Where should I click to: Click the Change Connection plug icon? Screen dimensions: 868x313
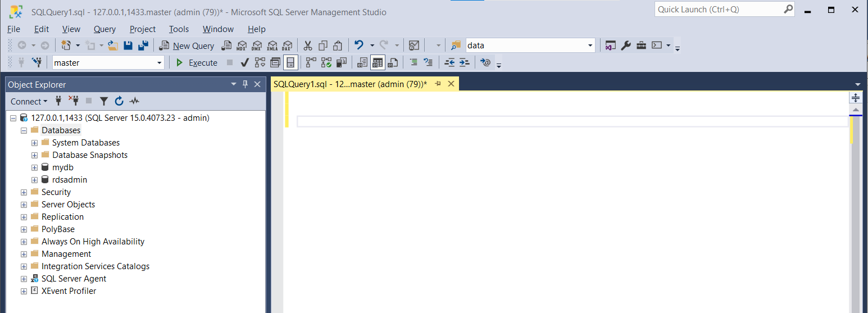click(37, 62)
